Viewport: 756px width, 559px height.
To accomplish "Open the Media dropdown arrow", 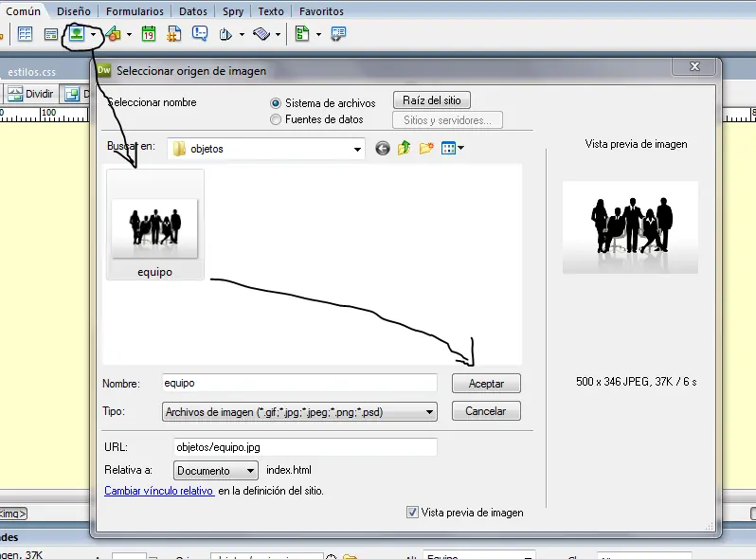I will pyautogui.click(x=129, y=34).
